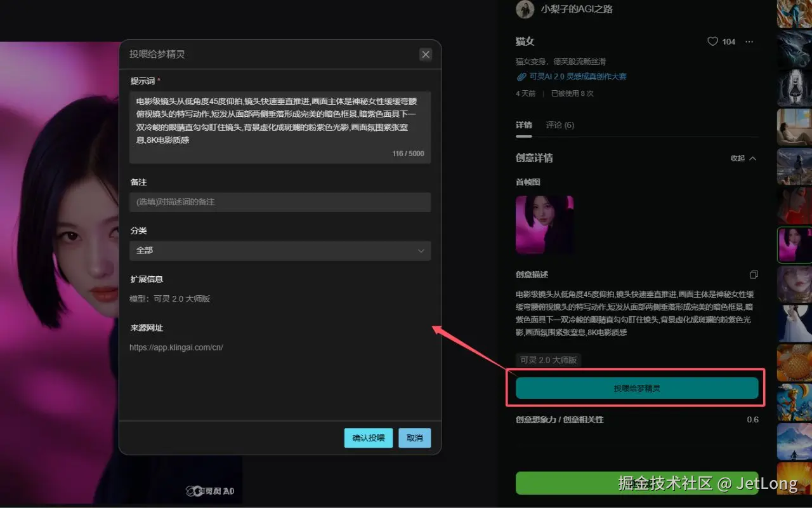Switch to the 评论 (6) tab
Screen dimensions: 812x508
[560, 125]
